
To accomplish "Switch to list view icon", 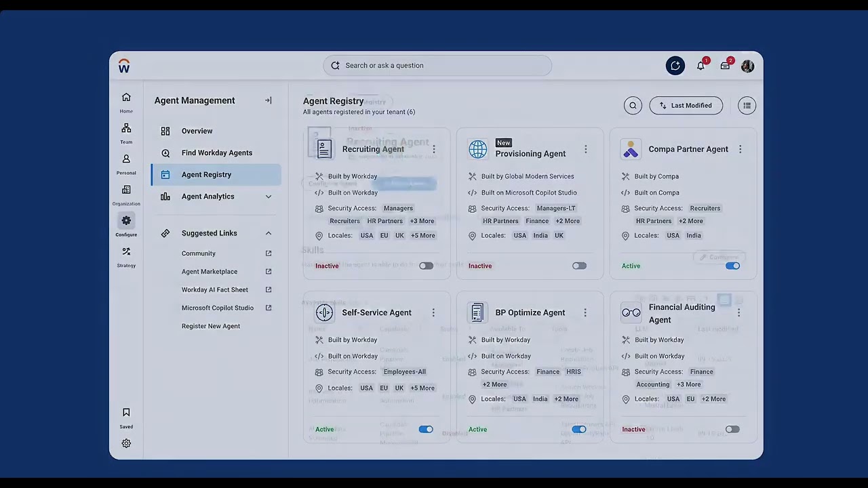I will point(747,106).
